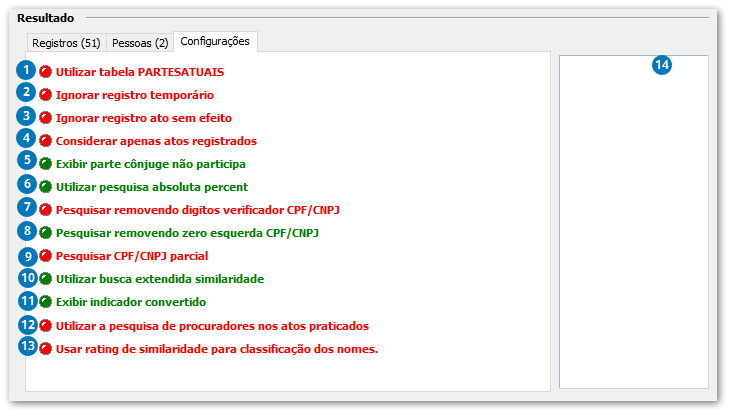Click red indicator beside Utilizar tabela PARTESATUAIS
730x414 pixels.
pyautogui.click(x=45, y=72)
